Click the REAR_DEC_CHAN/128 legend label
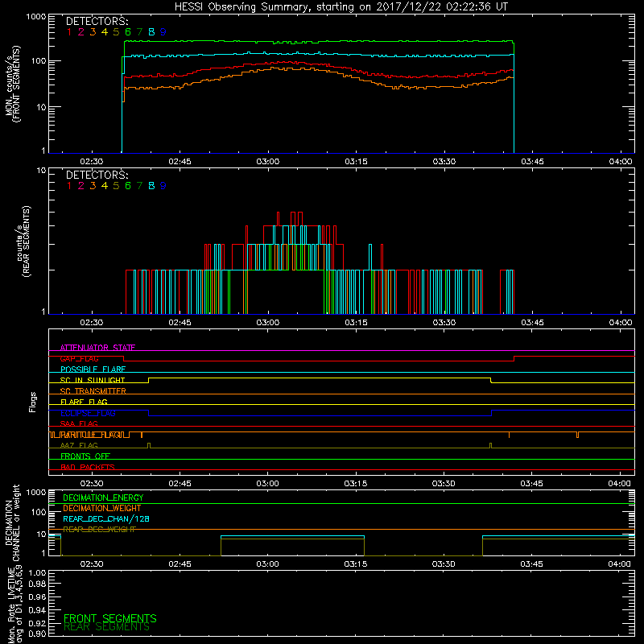Image resolution: width=644 pixels, height=644 pixels. 106,518
